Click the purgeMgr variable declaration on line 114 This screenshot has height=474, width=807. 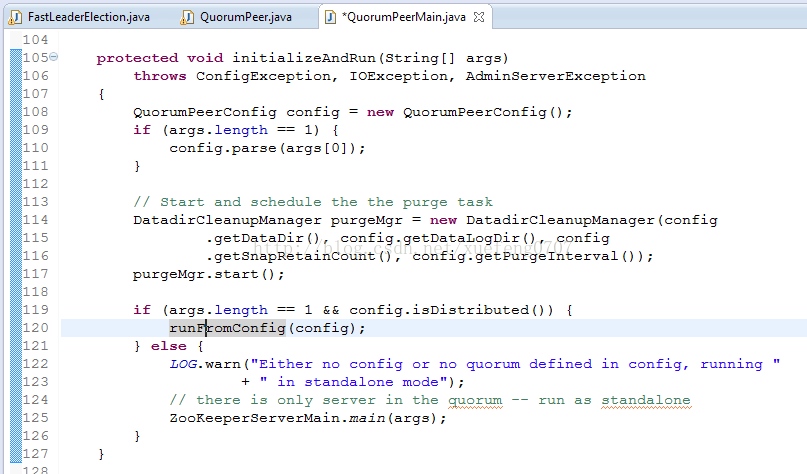coord(366,220)
